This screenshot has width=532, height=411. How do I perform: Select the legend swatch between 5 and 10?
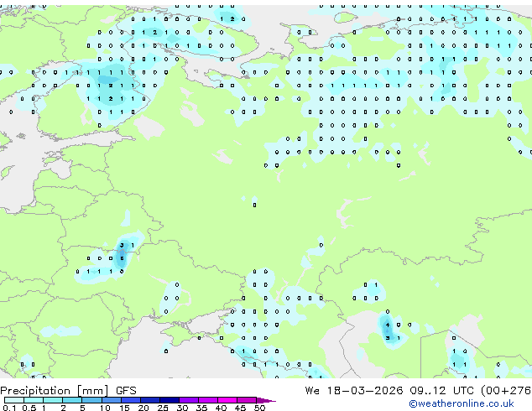point(91,400)
